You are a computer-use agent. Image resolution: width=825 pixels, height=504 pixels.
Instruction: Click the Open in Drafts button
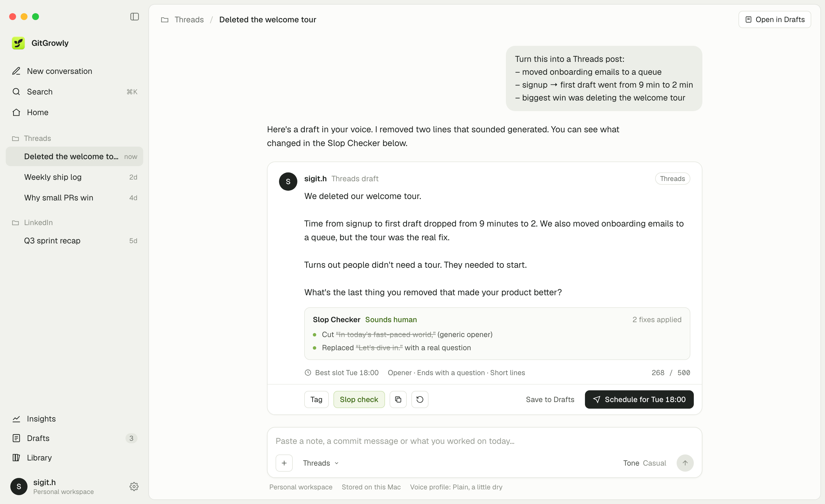pos(775,20)
